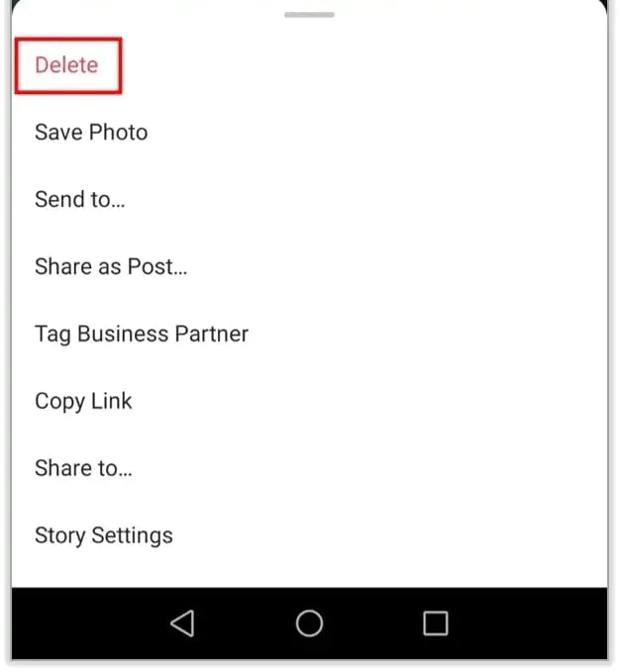Tap the Android back triangle icon
This screenshot has width=620, height=672.
pos(183,624)
